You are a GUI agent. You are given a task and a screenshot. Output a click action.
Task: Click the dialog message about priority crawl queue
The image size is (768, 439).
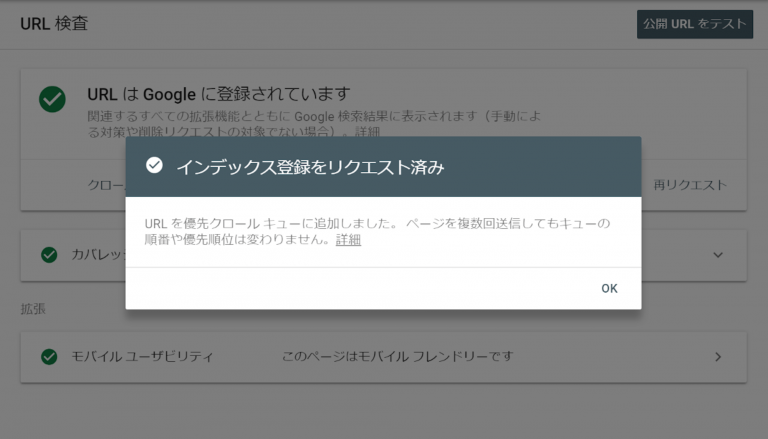tap(377, 231)
